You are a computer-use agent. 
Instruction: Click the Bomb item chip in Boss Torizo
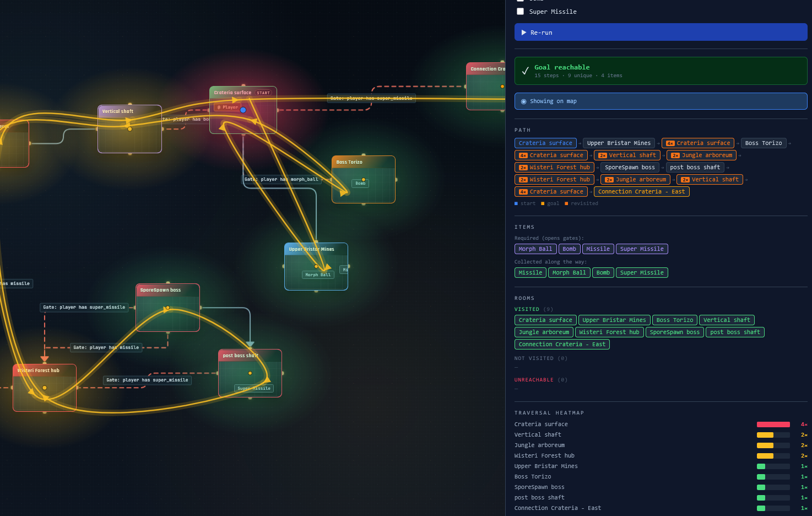point(360,184)
